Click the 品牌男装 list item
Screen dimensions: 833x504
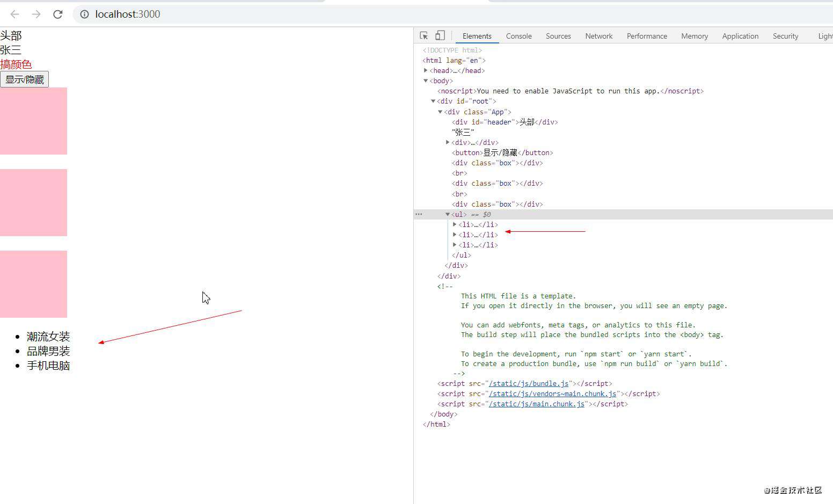pyautogui.click(x=48, y=351)
